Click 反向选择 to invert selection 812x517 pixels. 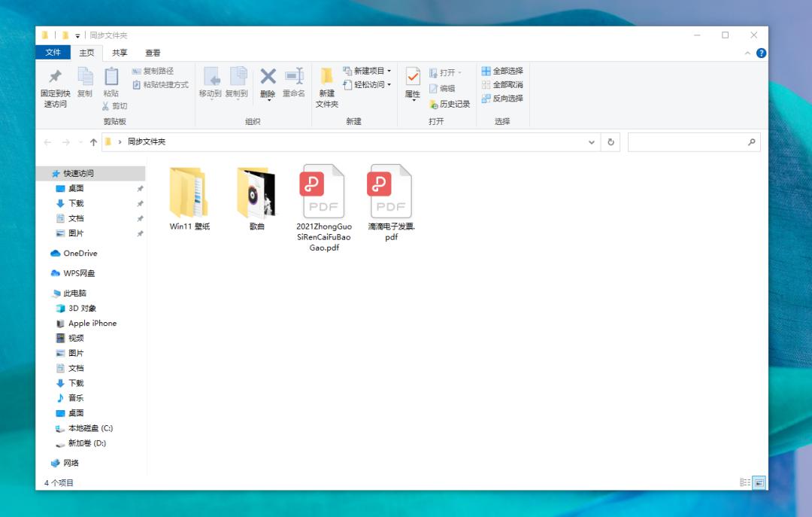(x=502, y=99)
